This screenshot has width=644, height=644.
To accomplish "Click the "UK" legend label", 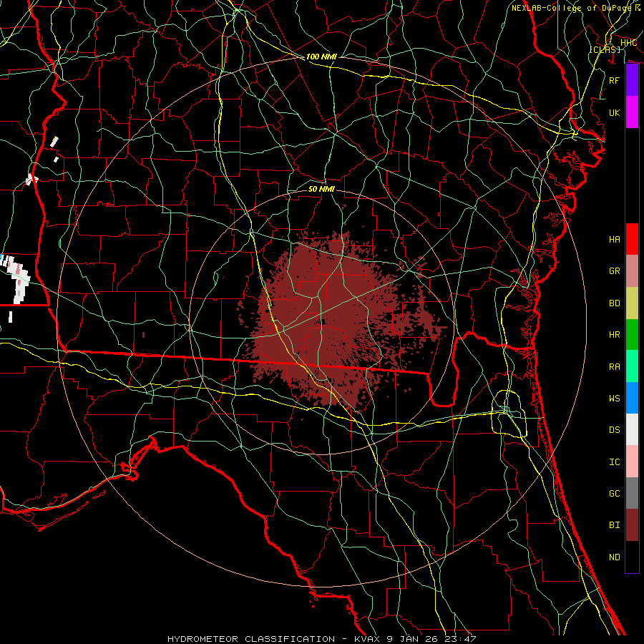I will click(615, 112).
